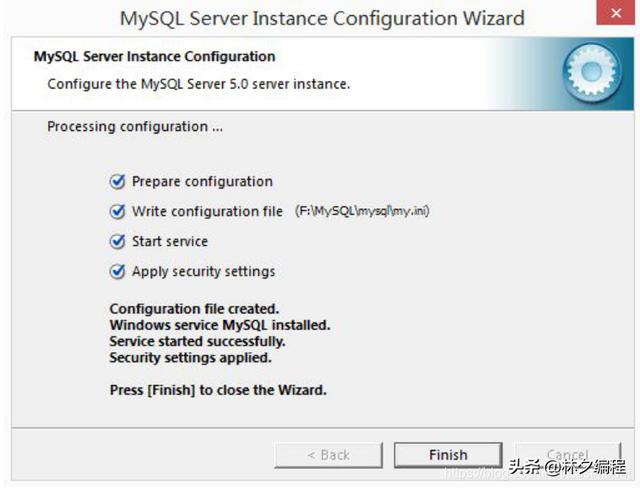This screenshot has width=640, height=489.
Task: Close the wizard with the red X
Action: [616, 13]
